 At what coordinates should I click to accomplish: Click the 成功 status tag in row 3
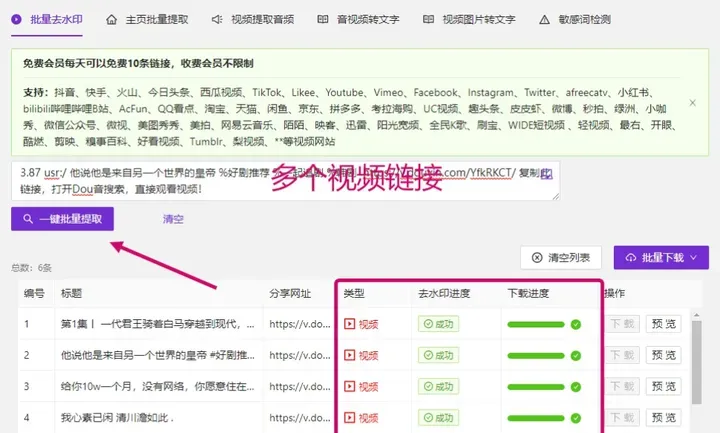439,387
